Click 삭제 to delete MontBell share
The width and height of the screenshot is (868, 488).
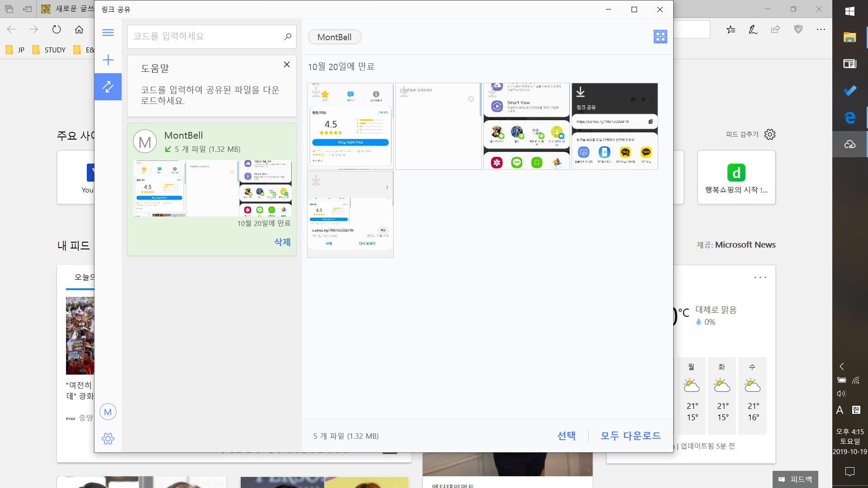click(282, 242)
